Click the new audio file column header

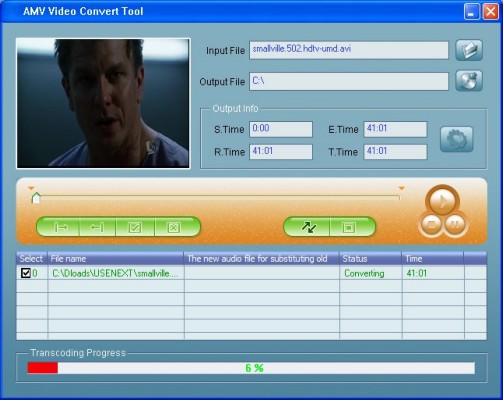[x=262, y=259]
